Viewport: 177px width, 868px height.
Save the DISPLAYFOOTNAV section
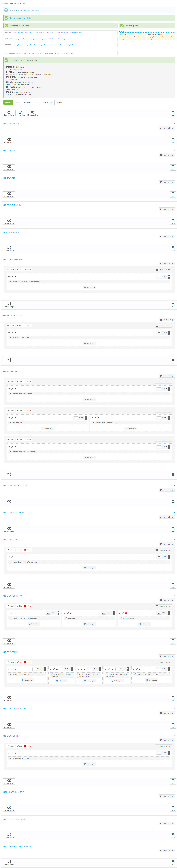[x=173, y=781]
